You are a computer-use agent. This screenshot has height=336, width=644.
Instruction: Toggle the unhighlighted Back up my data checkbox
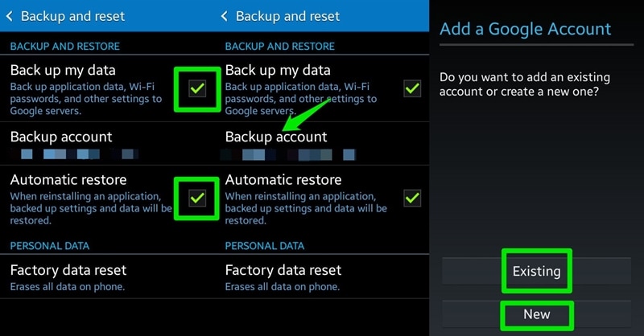[412, 88]
